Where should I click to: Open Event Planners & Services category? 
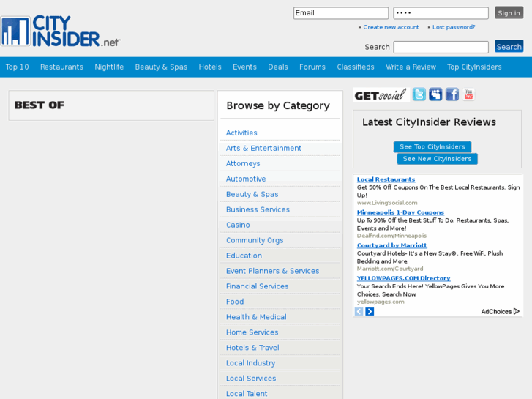(x=272, y=271)
